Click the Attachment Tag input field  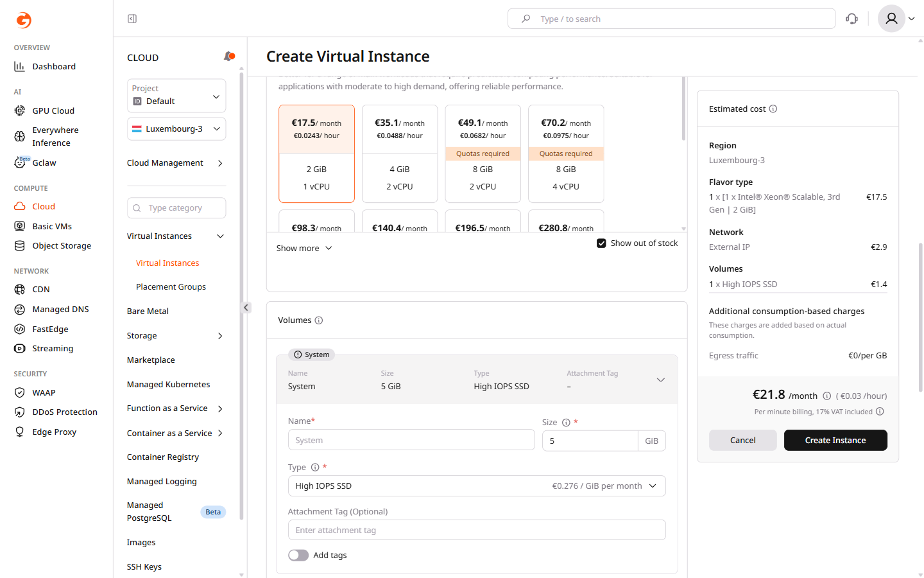pos(477,530)
